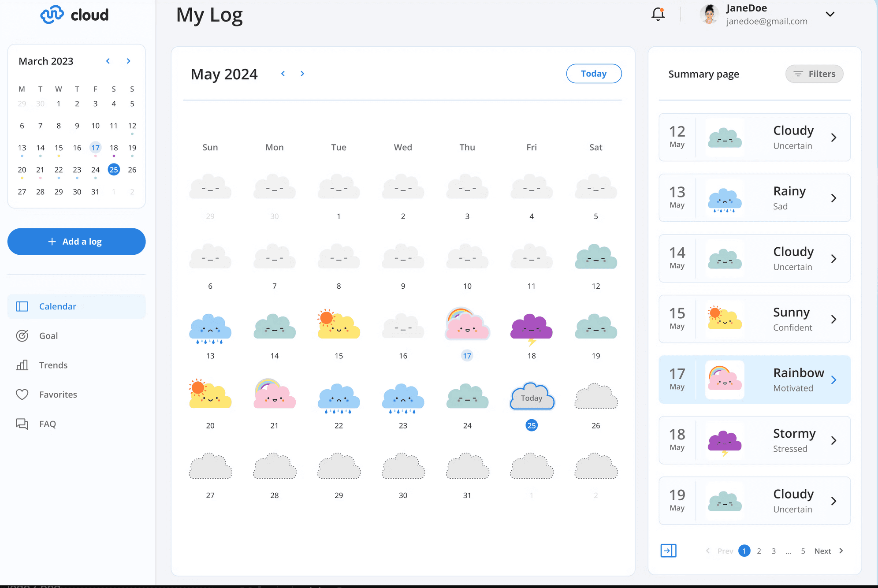Click the sunny cloud on May 15
878x588 pixels.
click(x=339, y=324)
